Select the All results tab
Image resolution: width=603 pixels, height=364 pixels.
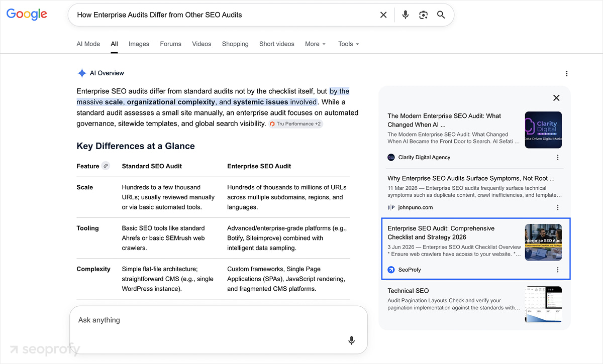[115, 44]
